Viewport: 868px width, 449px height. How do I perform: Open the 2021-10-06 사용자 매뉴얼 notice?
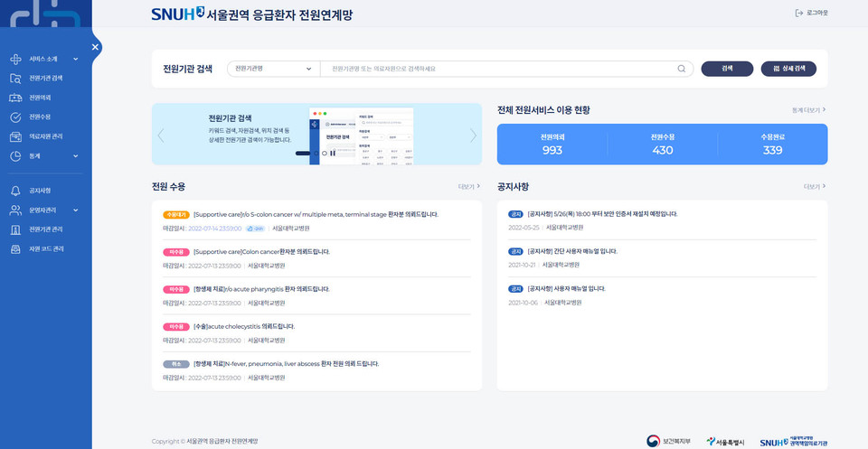(566, 289)
